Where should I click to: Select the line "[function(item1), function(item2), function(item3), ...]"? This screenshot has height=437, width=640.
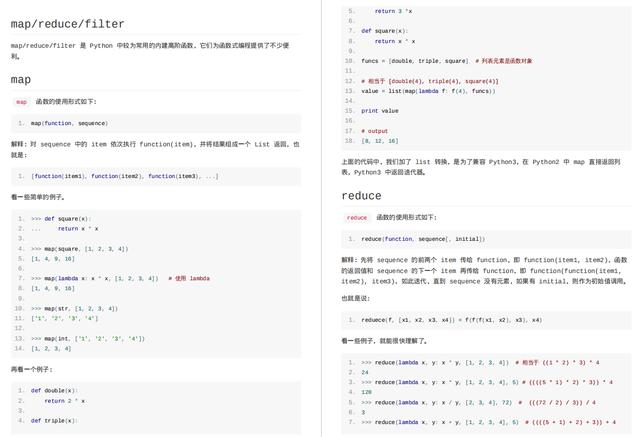[124, 176]
